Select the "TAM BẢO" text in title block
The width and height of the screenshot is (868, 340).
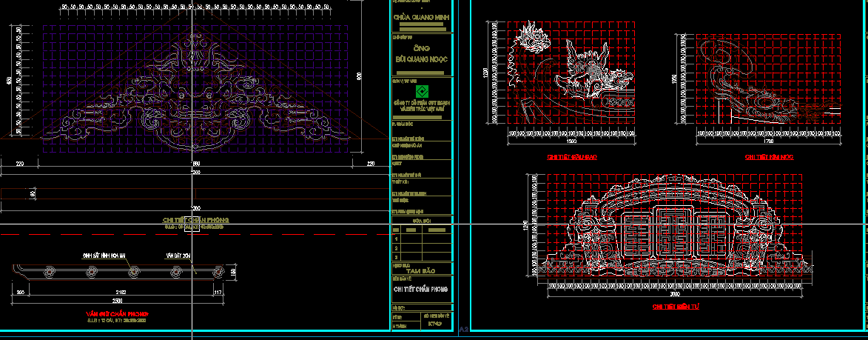click(x=421, y=271)
